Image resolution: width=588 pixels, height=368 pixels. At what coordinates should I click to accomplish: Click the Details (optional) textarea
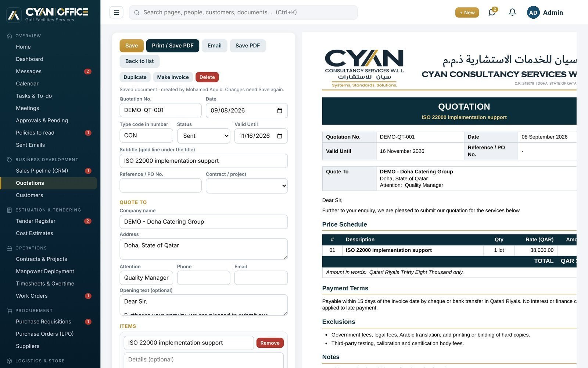pyautogui.click(x=204, y=360)
